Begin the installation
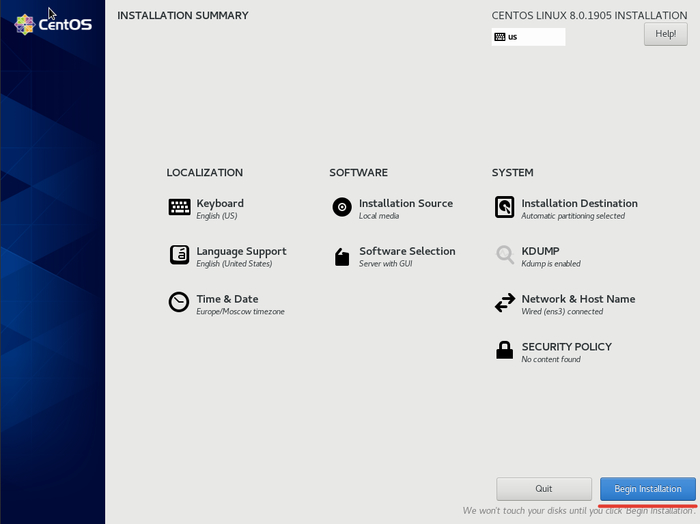The width and height of the screenshot is (700, 524). (x=648, y=489)
